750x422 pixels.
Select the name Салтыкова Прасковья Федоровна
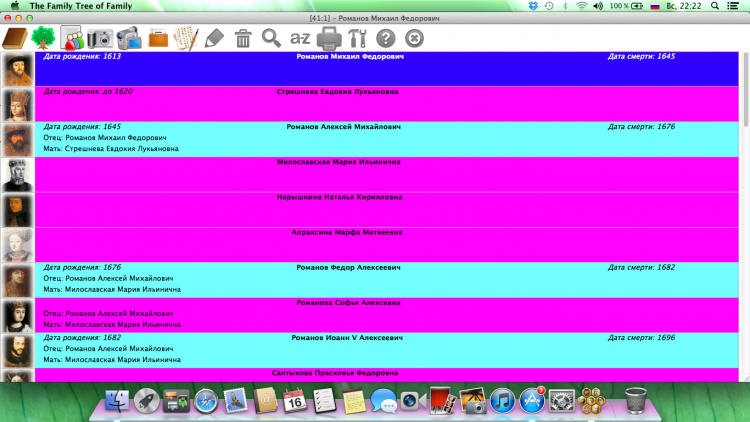(335, 373)
